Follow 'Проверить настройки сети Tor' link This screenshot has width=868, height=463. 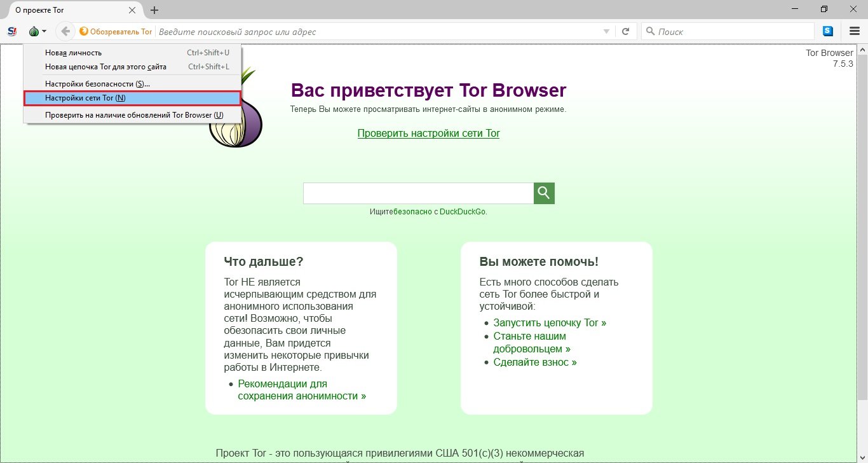point(428,134)
